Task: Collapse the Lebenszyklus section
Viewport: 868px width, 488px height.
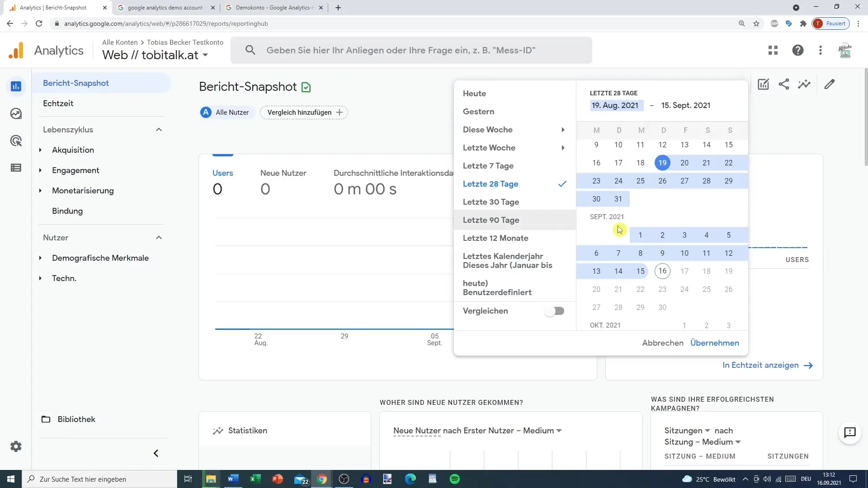Action: (159, 130)
